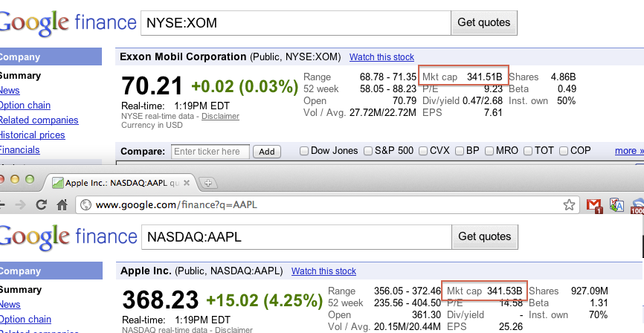The height and width of the screenshot is (333, 644).
Task: Bookmark page with star icon
Action: coord(569,204)
